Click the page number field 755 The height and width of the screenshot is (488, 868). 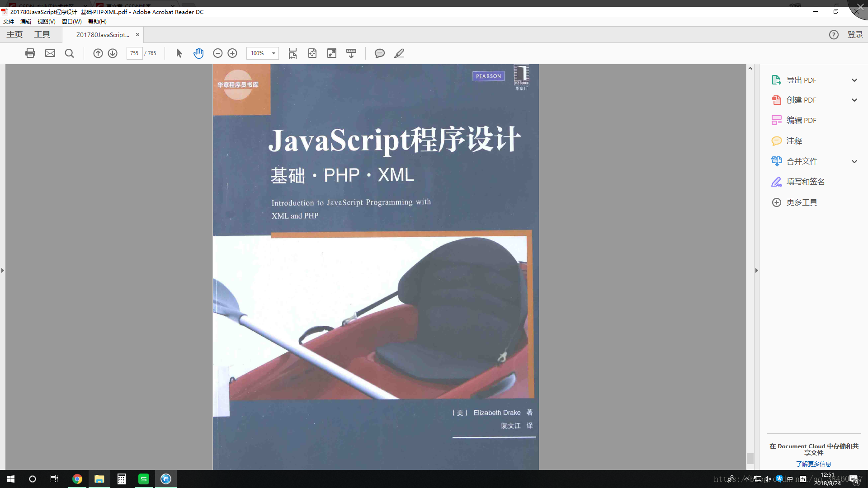click(x=134, y=53)
